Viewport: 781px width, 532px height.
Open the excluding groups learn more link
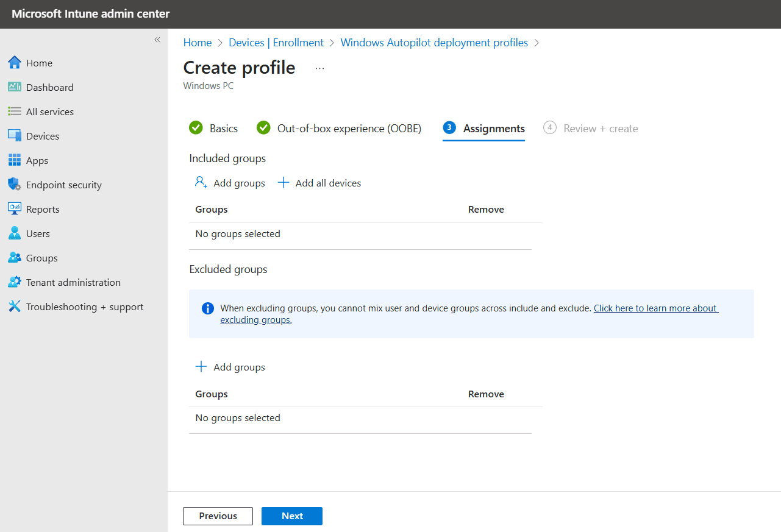click(x=655, y=308)
